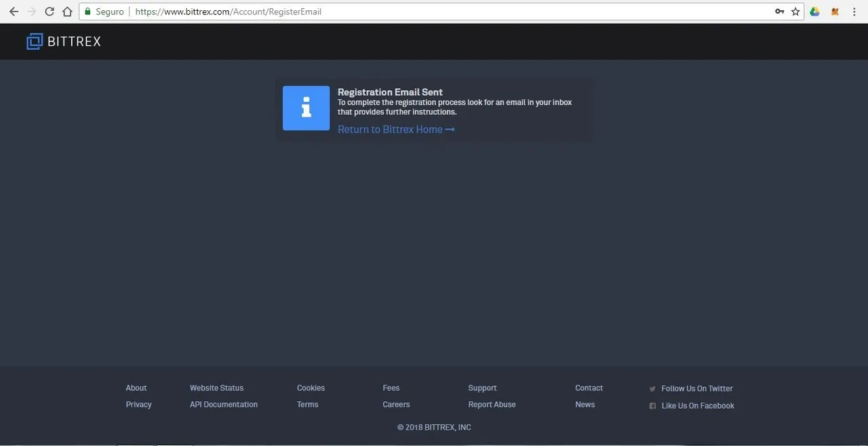This screenshot has width=868, height=446.
Task: Open the API Documentation link
Action: coord(224,405)
